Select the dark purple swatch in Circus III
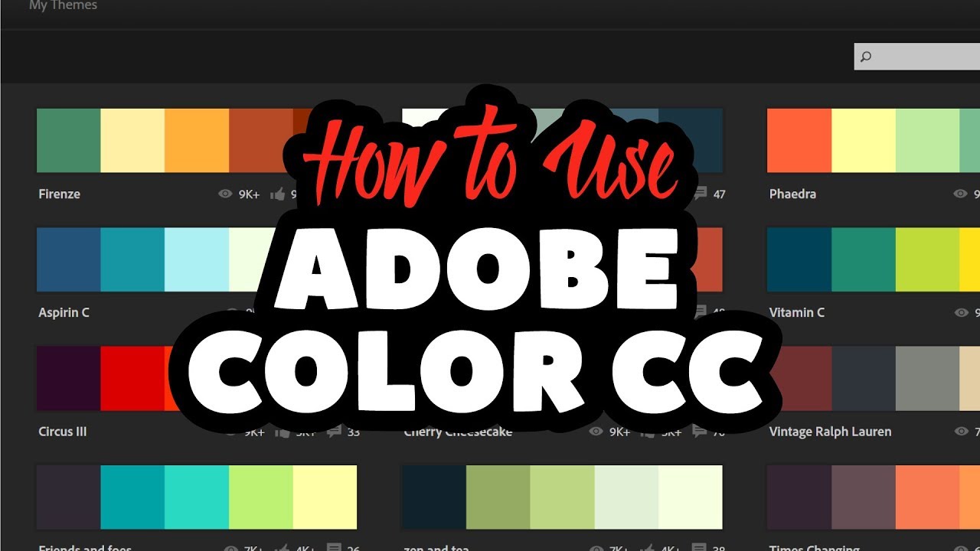The height and width of the screenshot is (551, 980). tap(69, 378)
